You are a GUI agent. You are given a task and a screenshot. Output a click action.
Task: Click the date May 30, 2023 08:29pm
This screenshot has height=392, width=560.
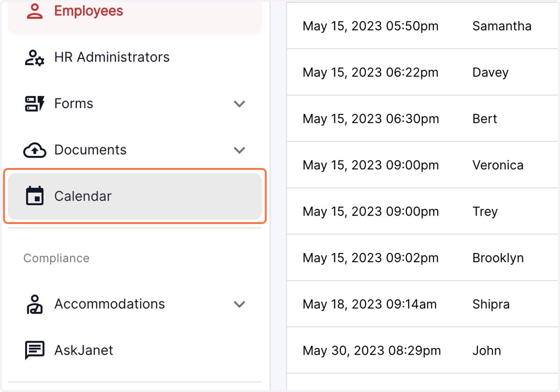coord(371,351)
